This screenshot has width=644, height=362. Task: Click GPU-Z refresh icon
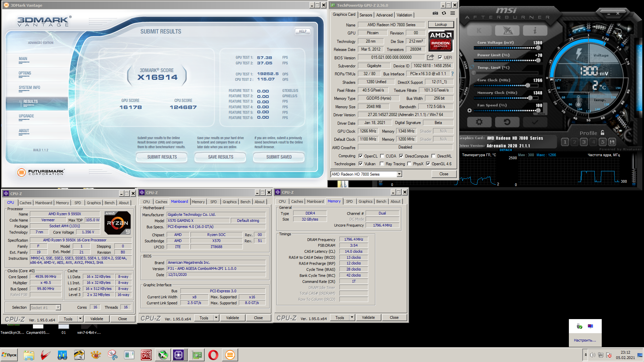[x=444, y=13]
